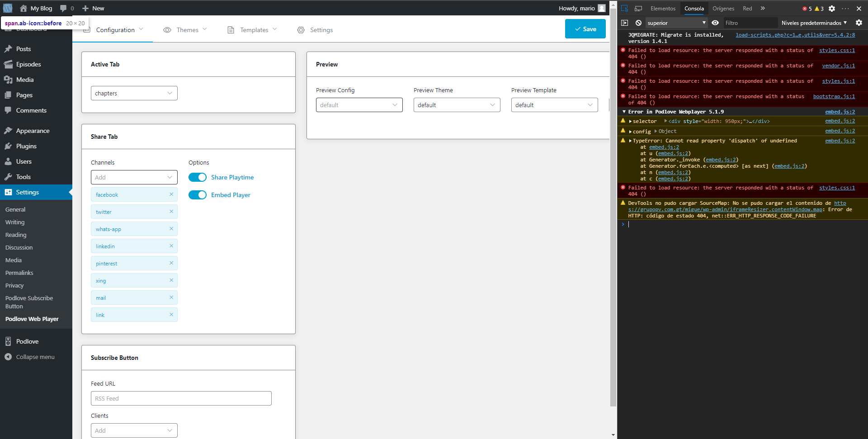Open General settings submenu

[x=15, y=209]
